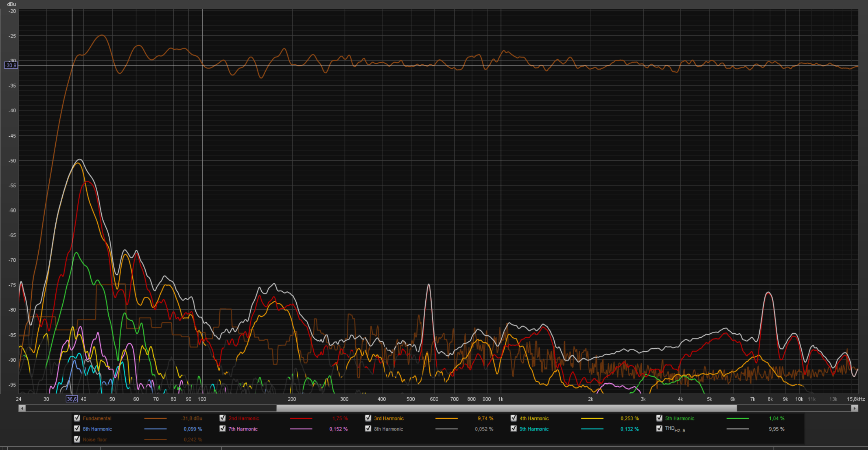Click the 6th Harmonic legend label
Viewport: 868px width, 450px height.
(97, 429)
